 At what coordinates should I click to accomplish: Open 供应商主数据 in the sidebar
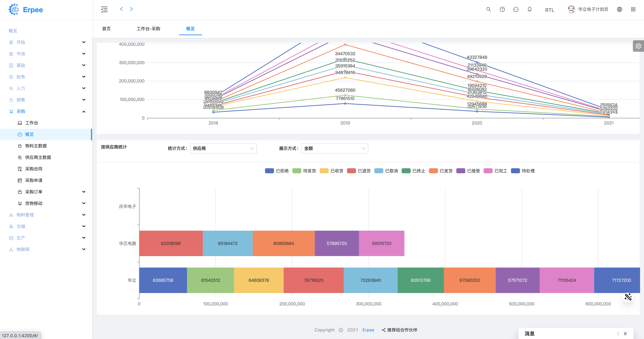(38, 157)
